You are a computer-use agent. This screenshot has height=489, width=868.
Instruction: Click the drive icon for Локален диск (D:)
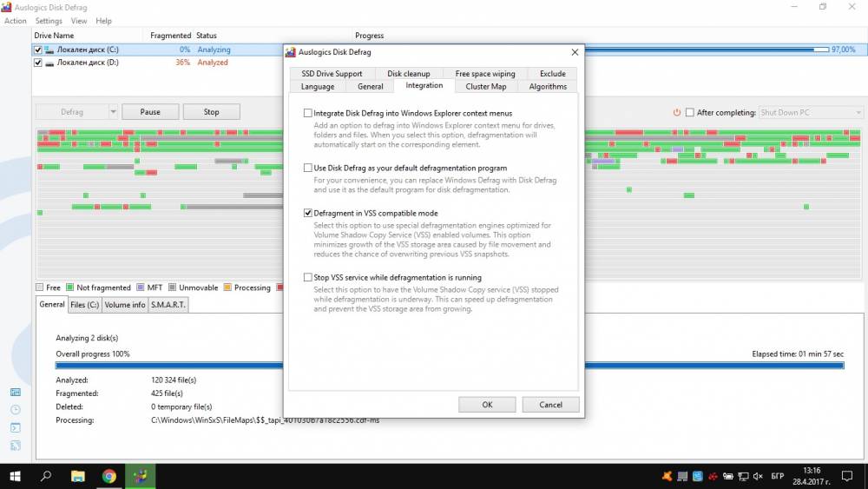[49, 63]
